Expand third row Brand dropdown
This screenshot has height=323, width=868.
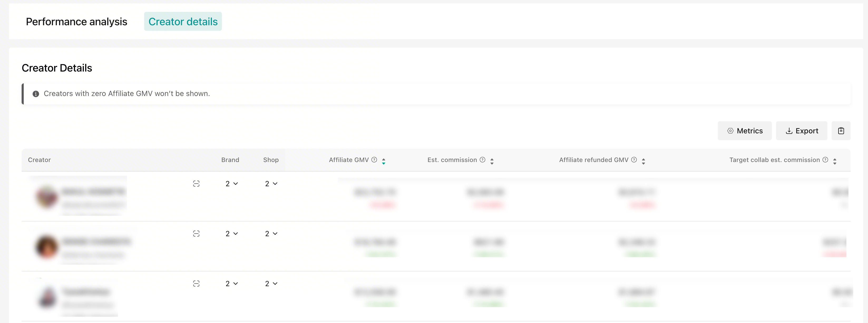[231, 284]
